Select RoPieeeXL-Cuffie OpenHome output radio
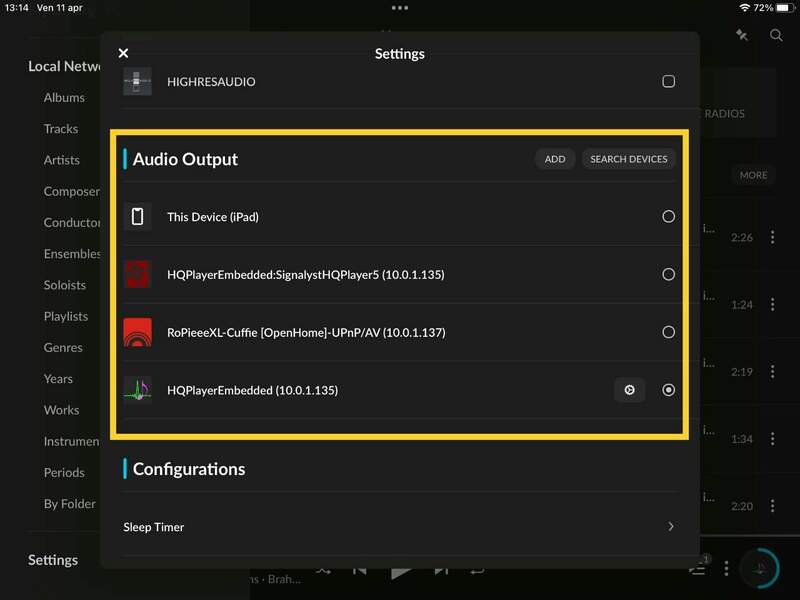 point(668,332)
